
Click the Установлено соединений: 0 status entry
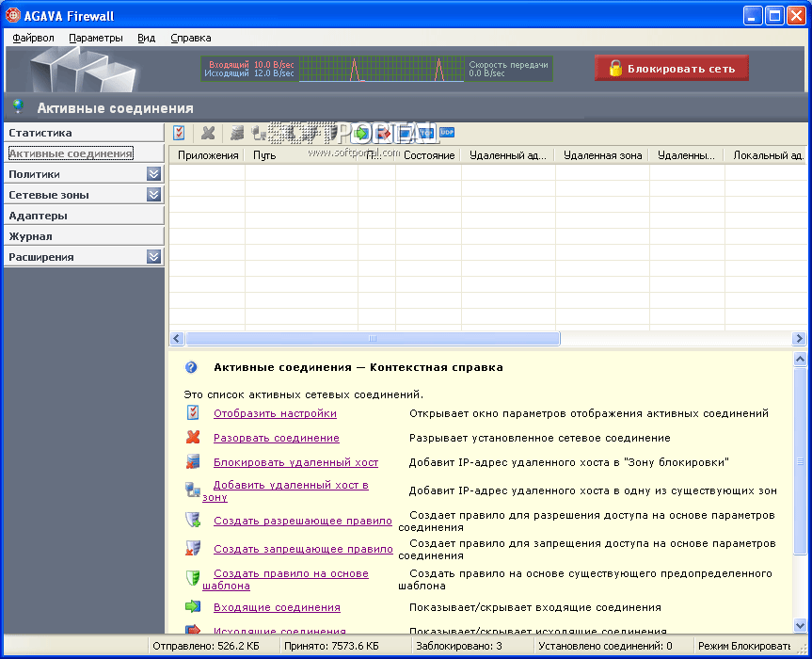coord(605,646)
